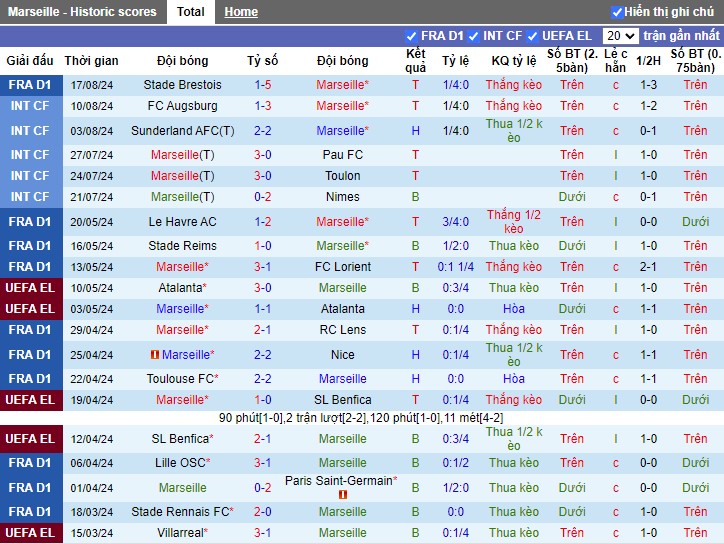Click UEFA EL league cell for 15/03/24
This screenshot has width=724, height=544.
pos(31,532)
